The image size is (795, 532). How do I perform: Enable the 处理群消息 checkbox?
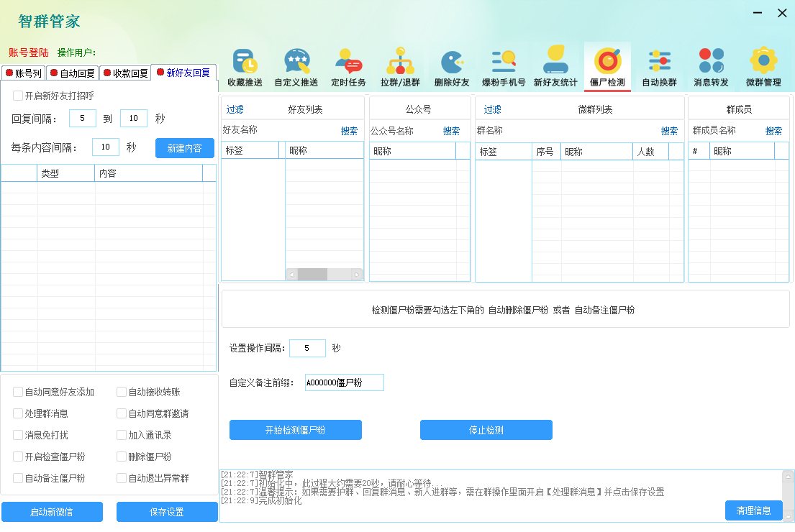coord(18,413)
